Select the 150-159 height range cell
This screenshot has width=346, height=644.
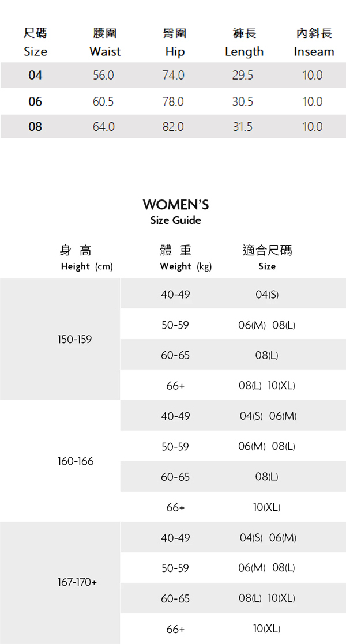pyautogui.click(x=74, y=340)
